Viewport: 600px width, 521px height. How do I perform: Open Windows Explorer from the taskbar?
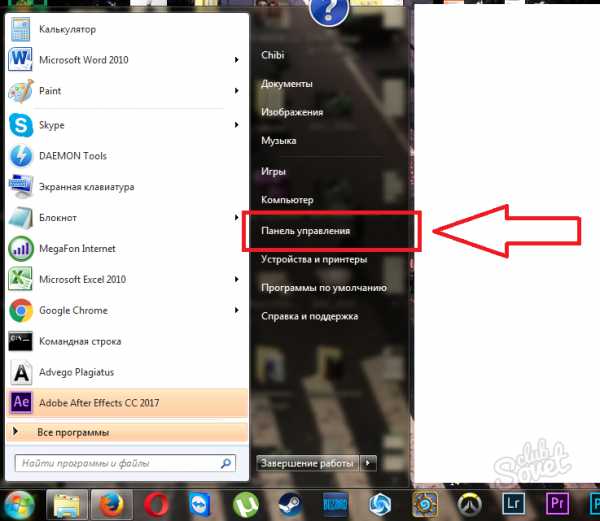coord(67,506)
